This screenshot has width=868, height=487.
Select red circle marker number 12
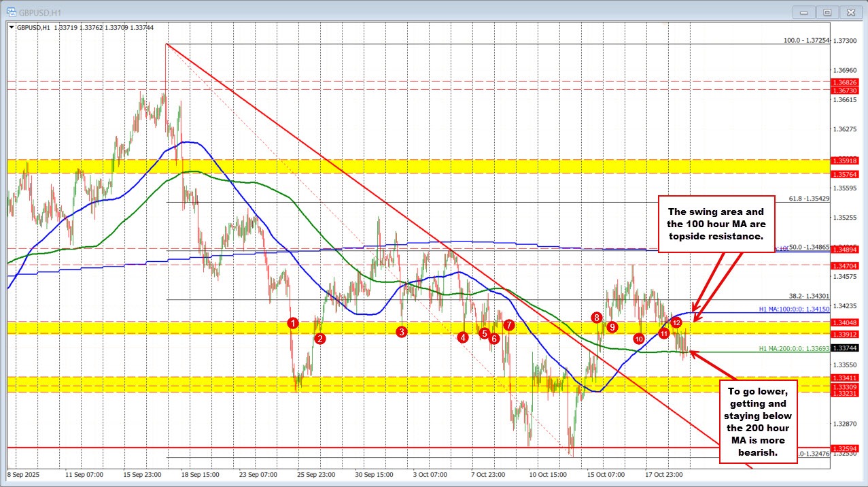pos(677,322)
